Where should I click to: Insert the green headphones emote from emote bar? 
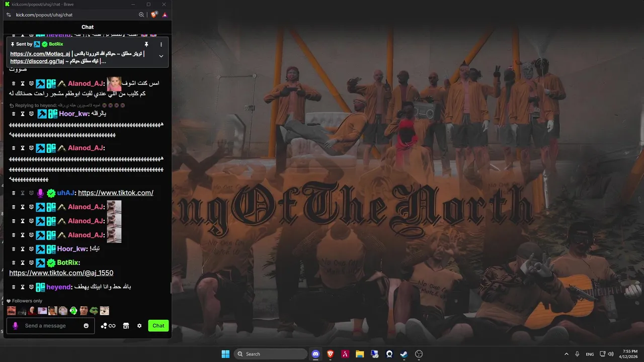pyautogui.click(x=73, y=311)
